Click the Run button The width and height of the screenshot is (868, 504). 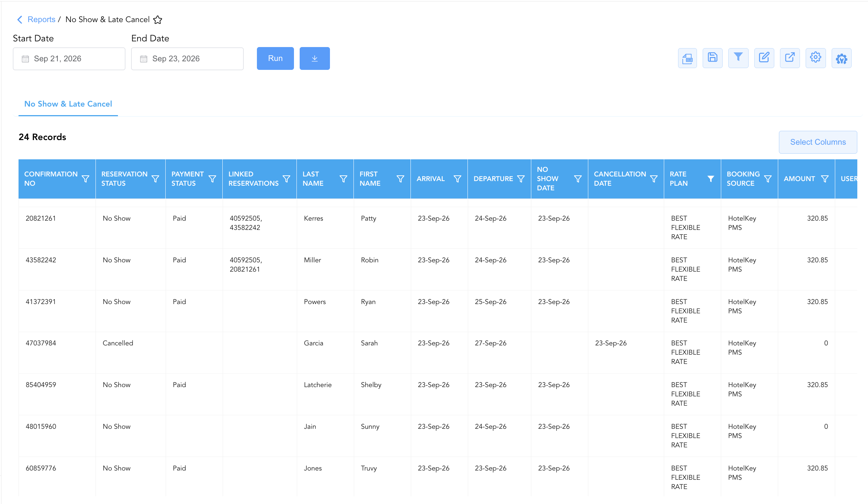[x=275, y=58]
